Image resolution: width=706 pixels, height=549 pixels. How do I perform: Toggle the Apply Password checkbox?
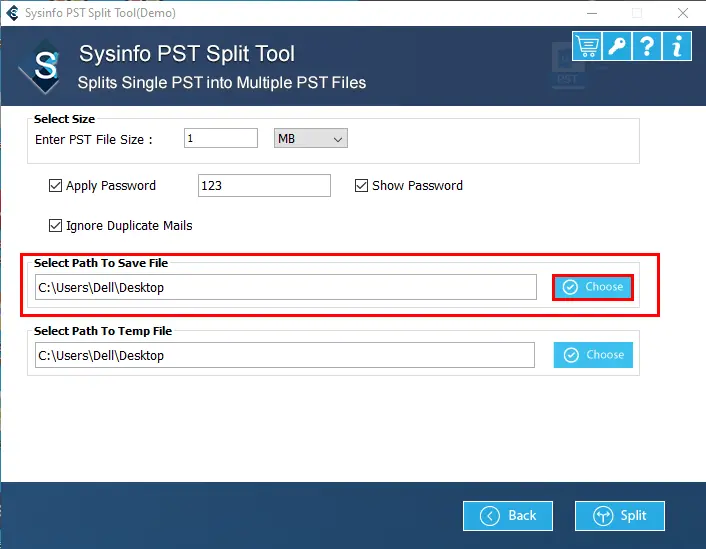(56, 185)
